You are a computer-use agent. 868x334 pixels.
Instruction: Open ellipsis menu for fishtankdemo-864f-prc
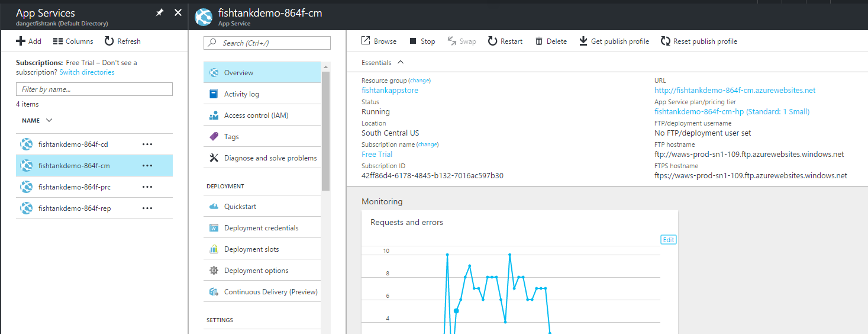147,187
